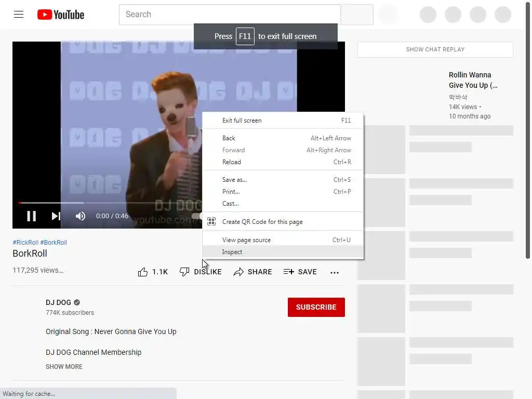Click the thumbs down dislike icon
This screenshot has height=399, width=532.
(184, 272)
